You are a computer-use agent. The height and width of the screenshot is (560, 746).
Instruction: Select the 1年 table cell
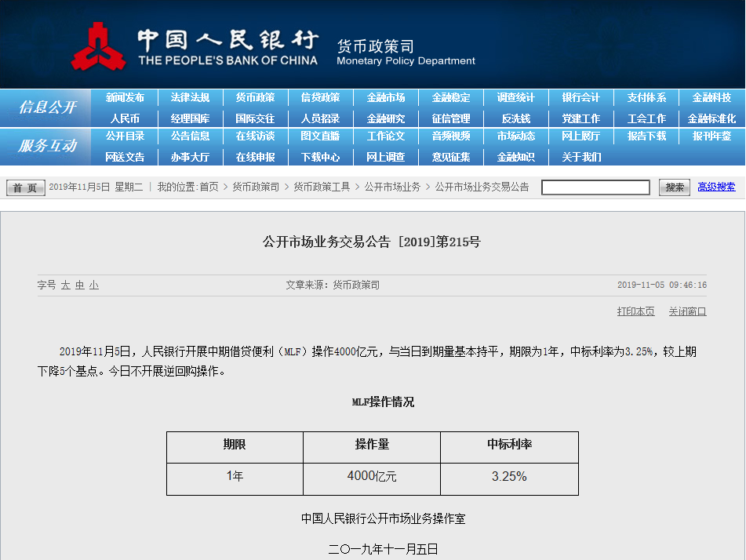click(x=235, y=479)
